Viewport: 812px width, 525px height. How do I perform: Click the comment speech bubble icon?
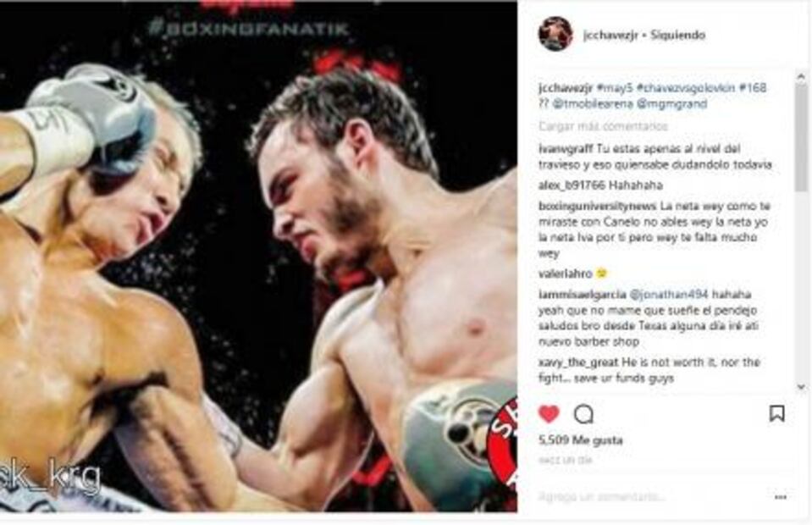(x=583, y=414)
